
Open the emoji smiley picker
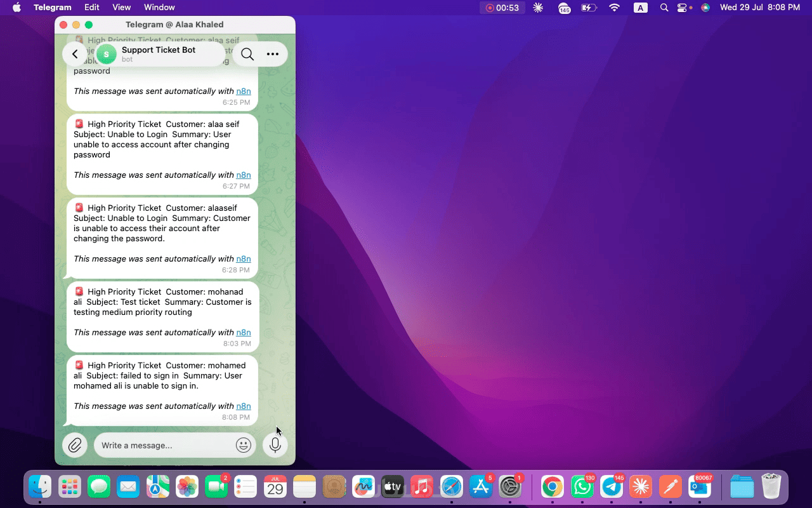244,445
